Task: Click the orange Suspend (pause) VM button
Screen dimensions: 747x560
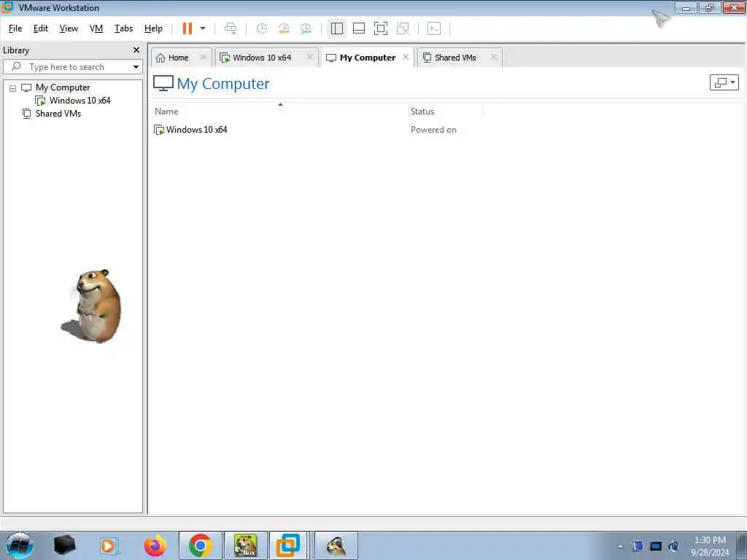Action: [x=187, y=28]
